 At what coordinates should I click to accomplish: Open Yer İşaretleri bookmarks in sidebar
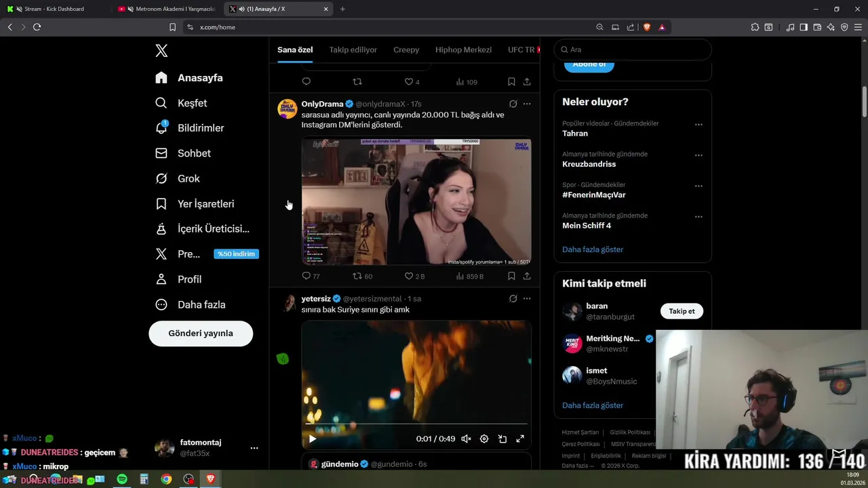[195, 203]
